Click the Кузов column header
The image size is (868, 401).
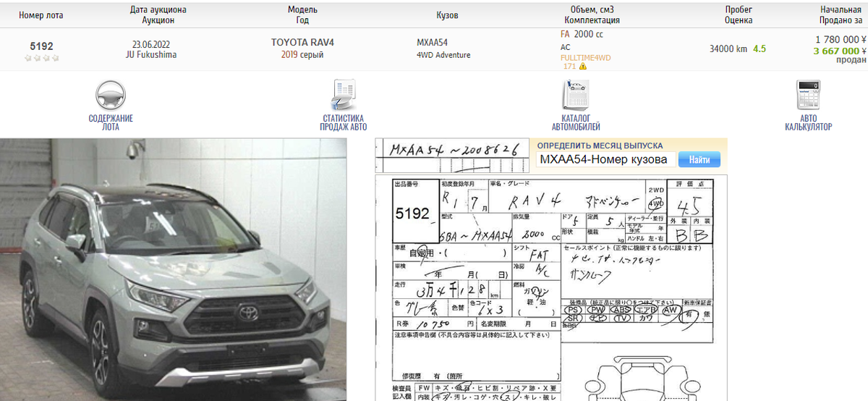(x=447, y=15)
